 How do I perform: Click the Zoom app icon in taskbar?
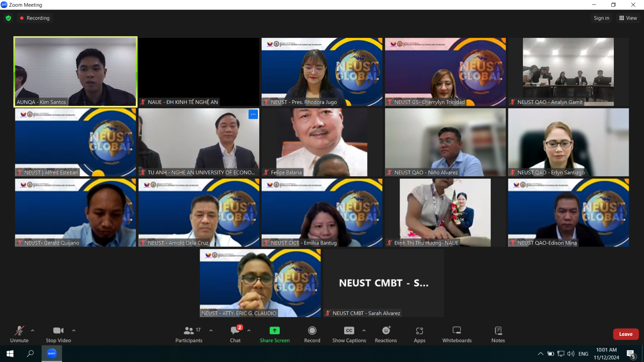pyautogui.click(x=52, y=354)
